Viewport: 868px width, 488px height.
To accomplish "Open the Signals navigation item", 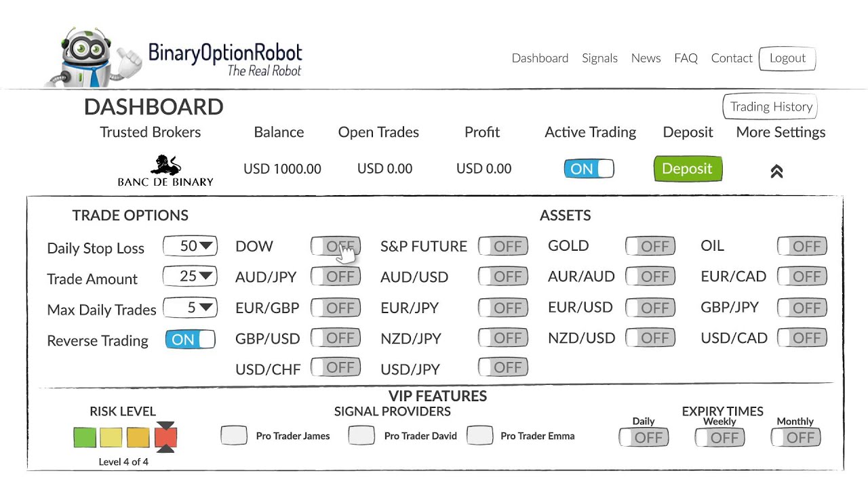I will click(599, 58).
